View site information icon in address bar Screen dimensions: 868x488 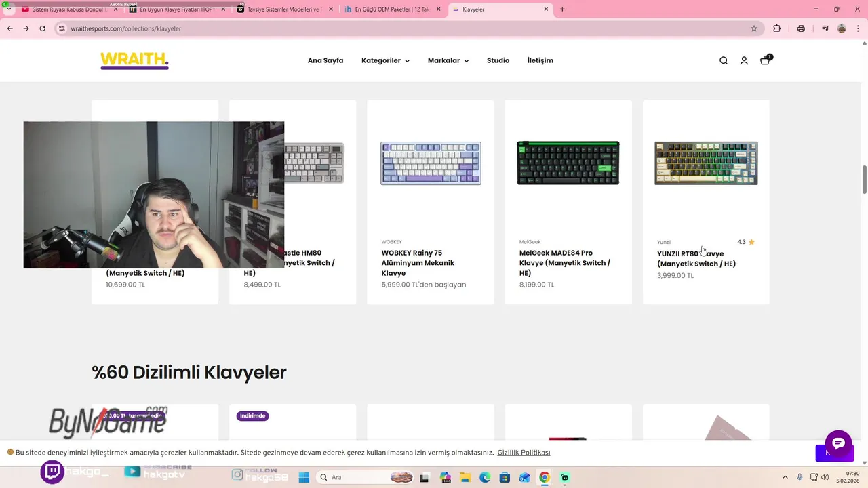62,28
